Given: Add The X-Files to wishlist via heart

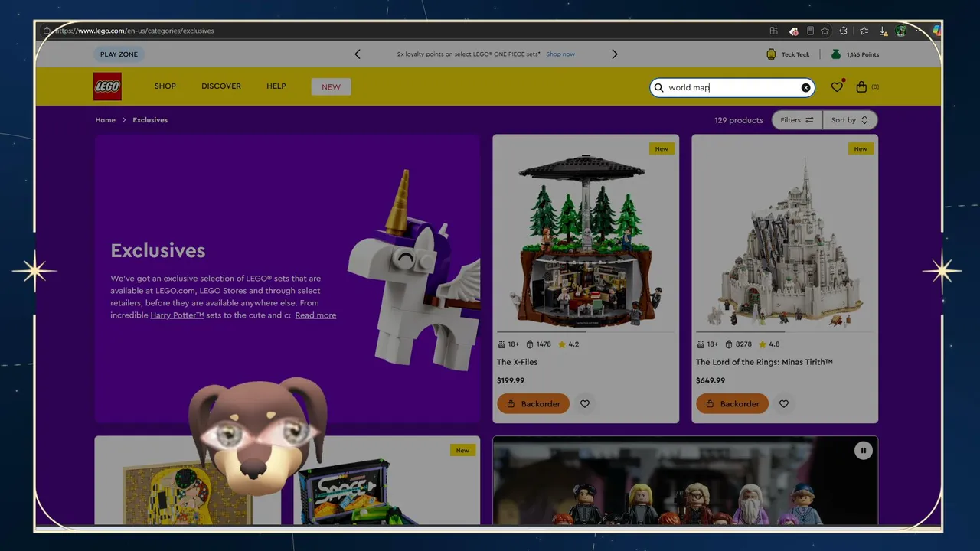Looking at the screenshot, I should [585, 404].
